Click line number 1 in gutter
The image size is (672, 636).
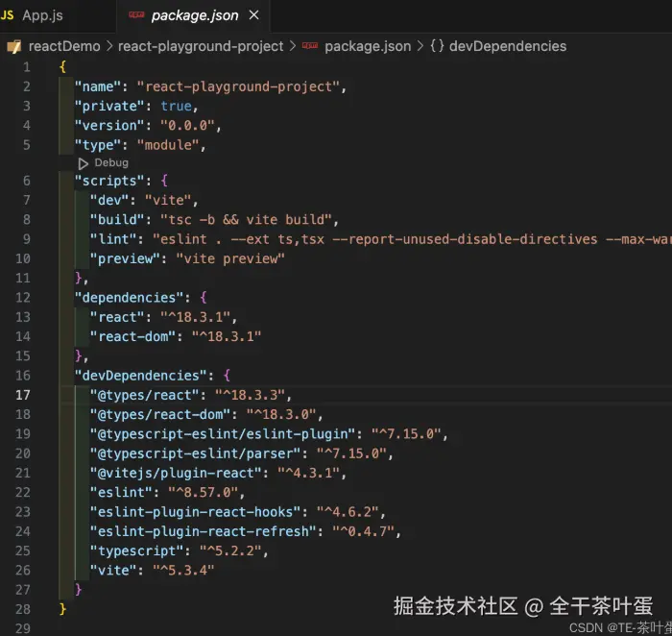click(x=27, y=67)
